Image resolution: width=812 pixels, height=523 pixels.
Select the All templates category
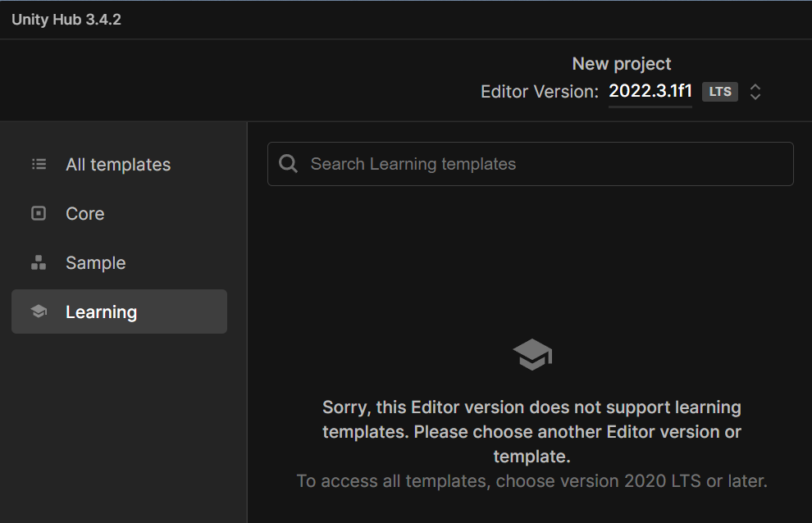tap(119, 164)
